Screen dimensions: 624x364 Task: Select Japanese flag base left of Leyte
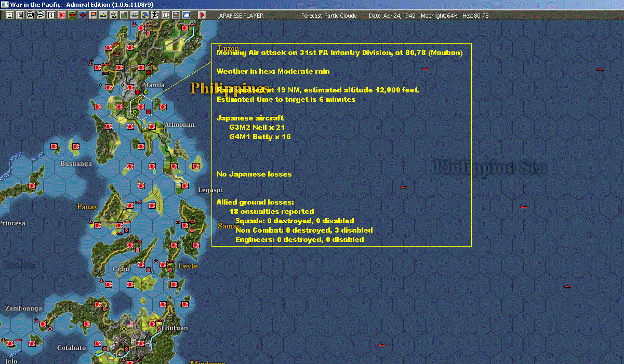click(163, 265)
